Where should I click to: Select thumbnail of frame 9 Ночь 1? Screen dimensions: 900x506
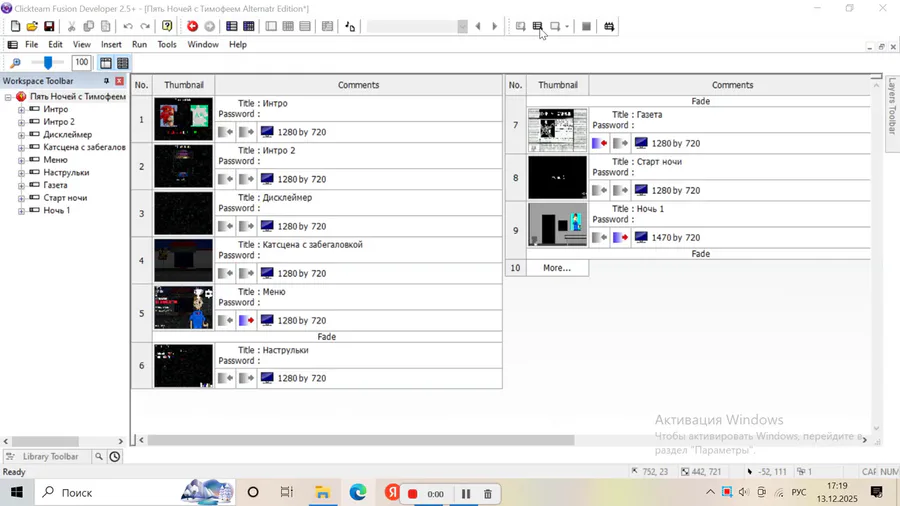pyautogui.click(x=557, y=224)
